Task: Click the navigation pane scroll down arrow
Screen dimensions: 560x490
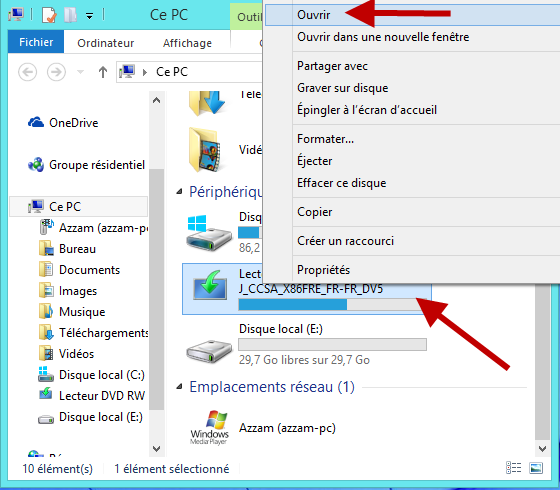Action: [x=156, y=449]
